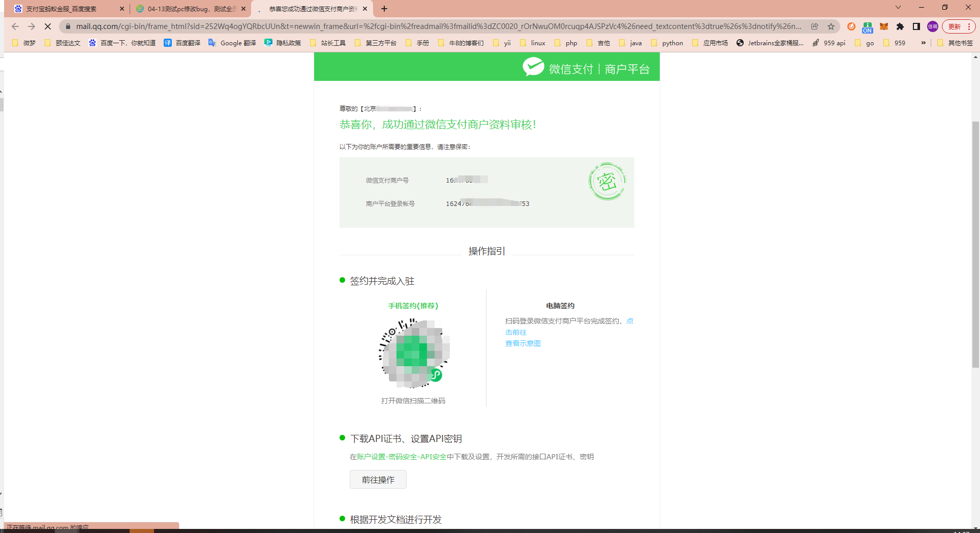Open the 牛B的博客们 bookmark folder
The image size is (980, 533).
pos(461,43)
